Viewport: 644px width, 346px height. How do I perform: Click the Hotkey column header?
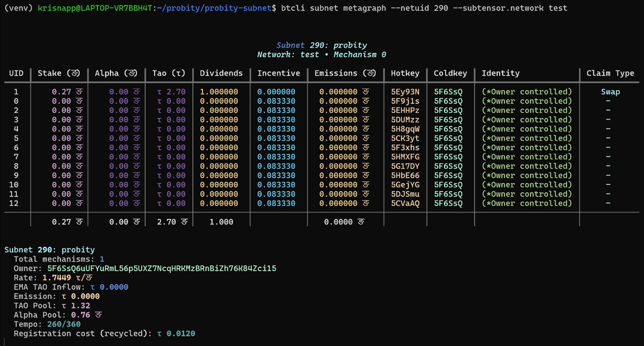point(405,73)
